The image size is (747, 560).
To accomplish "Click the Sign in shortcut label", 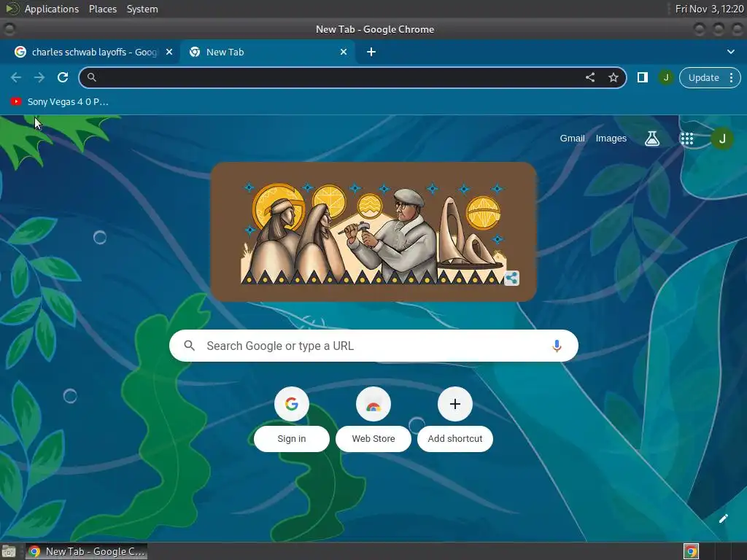I will click(292, 438).
